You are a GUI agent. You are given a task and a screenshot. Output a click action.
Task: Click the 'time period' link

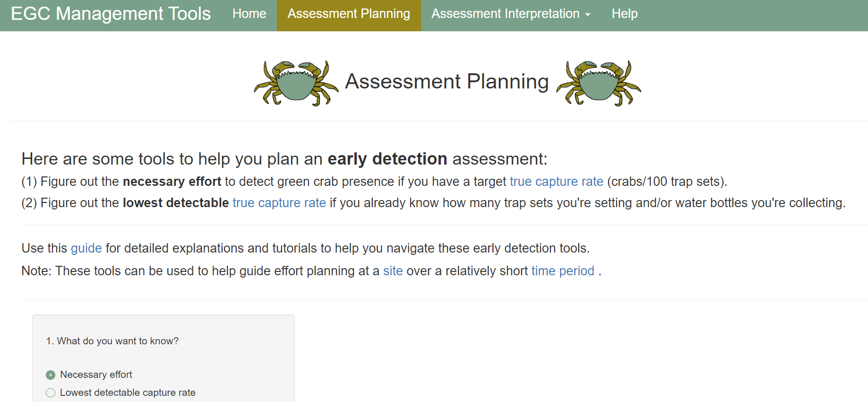(x=563, y=271)
